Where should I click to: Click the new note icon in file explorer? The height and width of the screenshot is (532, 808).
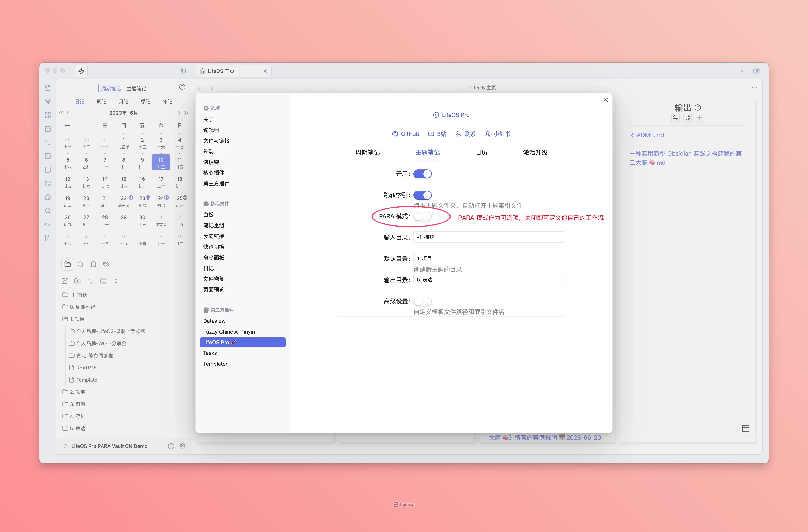pos(65,281)
